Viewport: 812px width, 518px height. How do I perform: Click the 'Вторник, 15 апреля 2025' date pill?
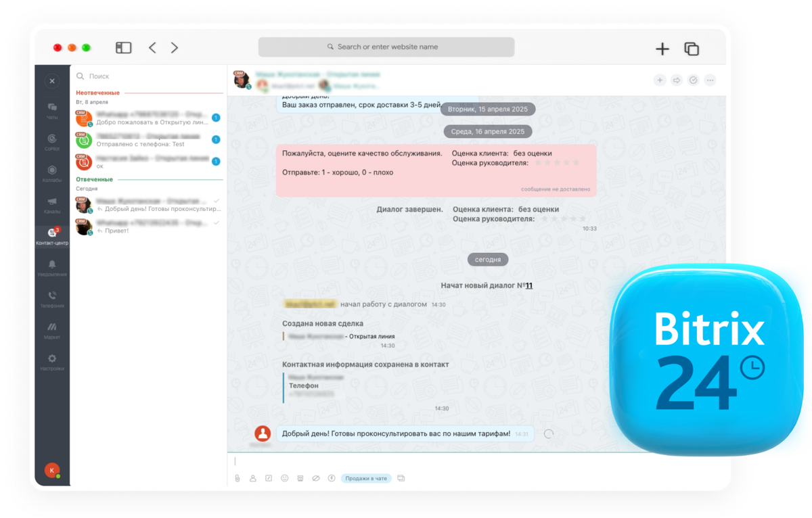[x=488, y=109]
